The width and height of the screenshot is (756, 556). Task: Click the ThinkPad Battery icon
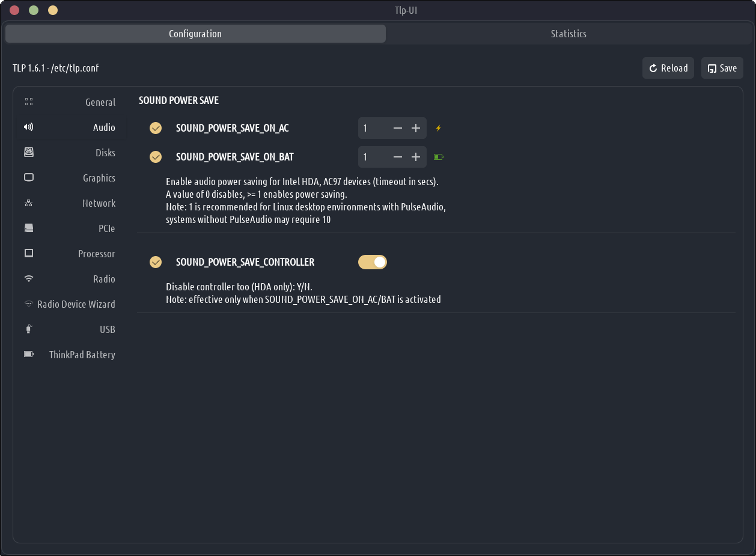tap(29, 355)
